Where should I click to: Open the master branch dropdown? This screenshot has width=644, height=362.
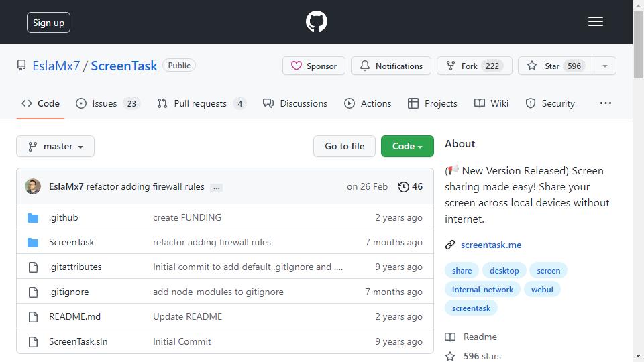coord(56,146)
